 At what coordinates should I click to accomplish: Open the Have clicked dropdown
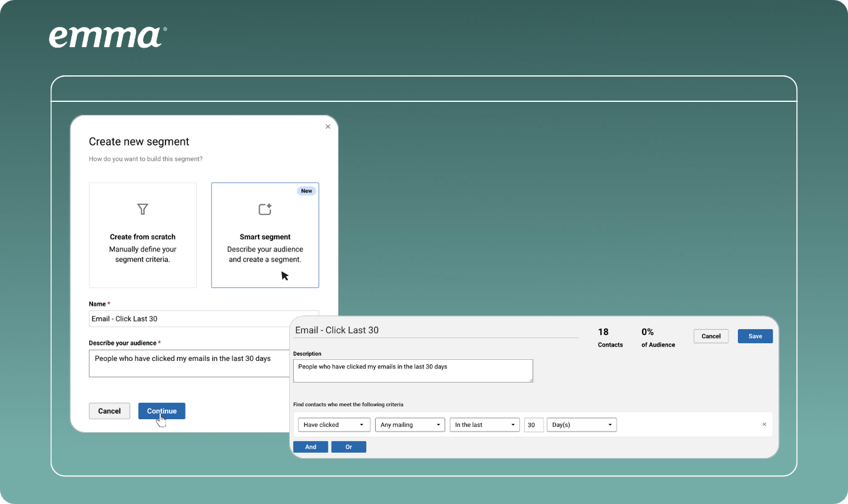pos(334,425)
